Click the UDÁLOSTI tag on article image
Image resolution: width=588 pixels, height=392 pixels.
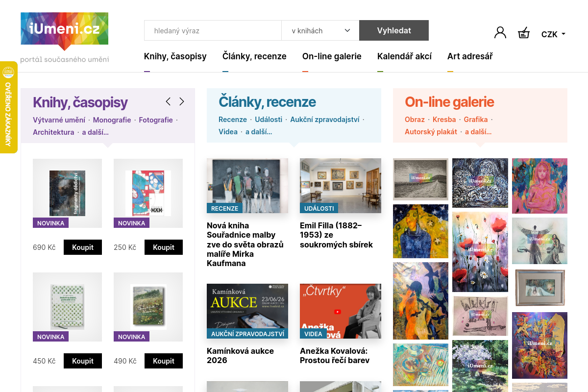pyautogui.click(x=319, y=208)
